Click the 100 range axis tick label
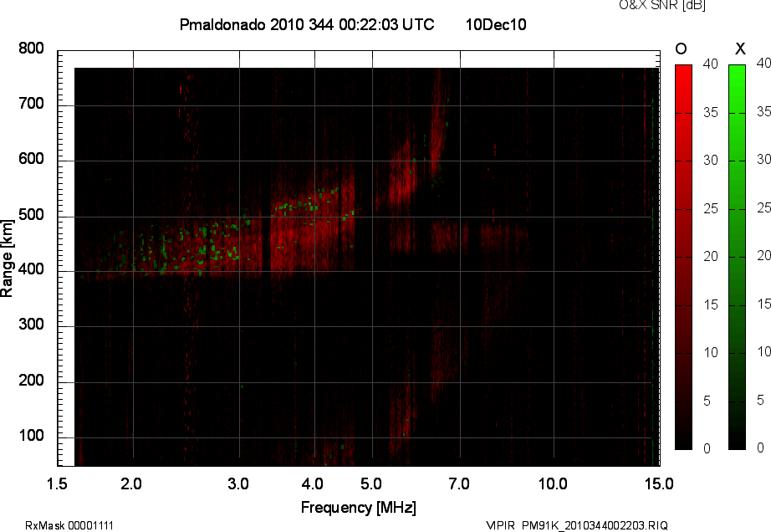 pos(31,436)
